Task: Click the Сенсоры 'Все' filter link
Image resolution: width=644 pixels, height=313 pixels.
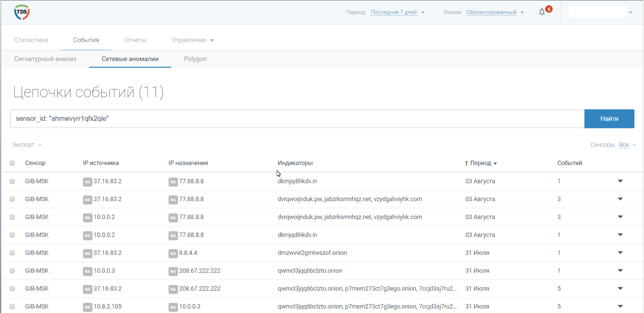Action: [624, 145]
